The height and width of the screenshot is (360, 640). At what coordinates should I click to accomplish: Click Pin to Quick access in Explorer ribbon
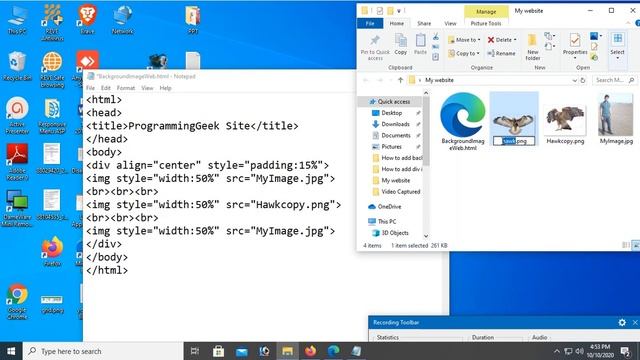(x=375, y=47)
